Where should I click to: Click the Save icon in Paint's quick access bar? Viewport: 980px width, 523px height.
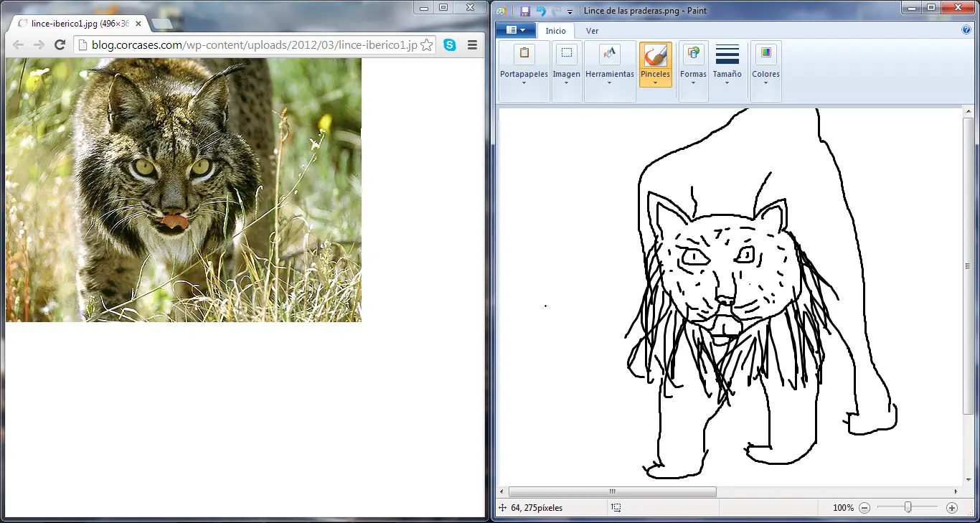pyautogui.click(x=524, y=10)
